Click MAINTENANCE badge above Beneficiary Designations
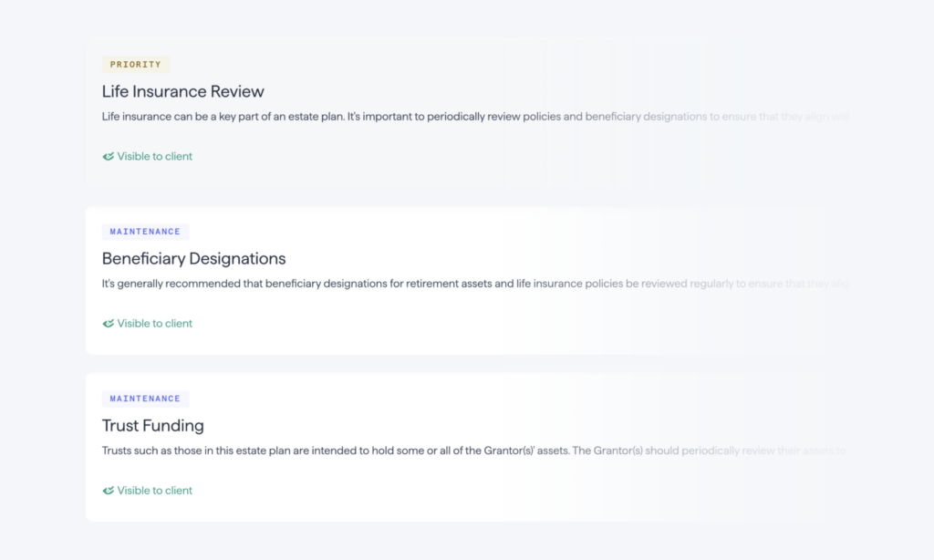The image size is (934, 560). point(145,232)
